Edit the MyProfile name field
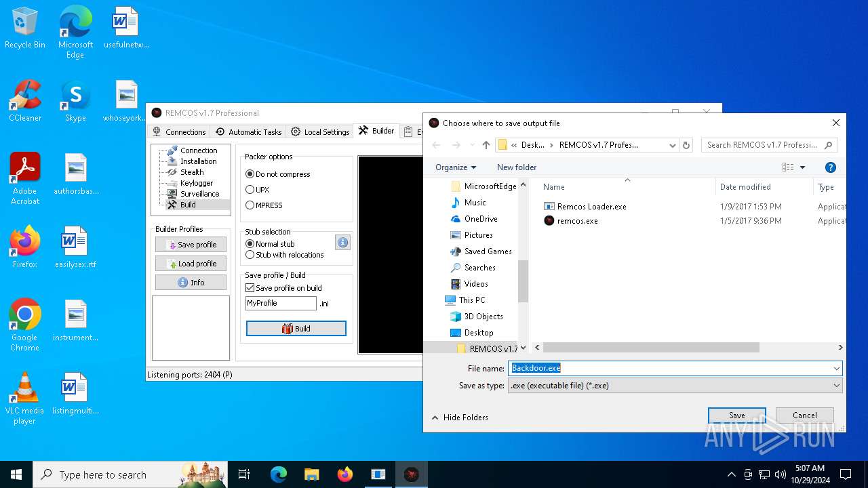The height and width of the screenshot is (488, 868). coord(281,303)
